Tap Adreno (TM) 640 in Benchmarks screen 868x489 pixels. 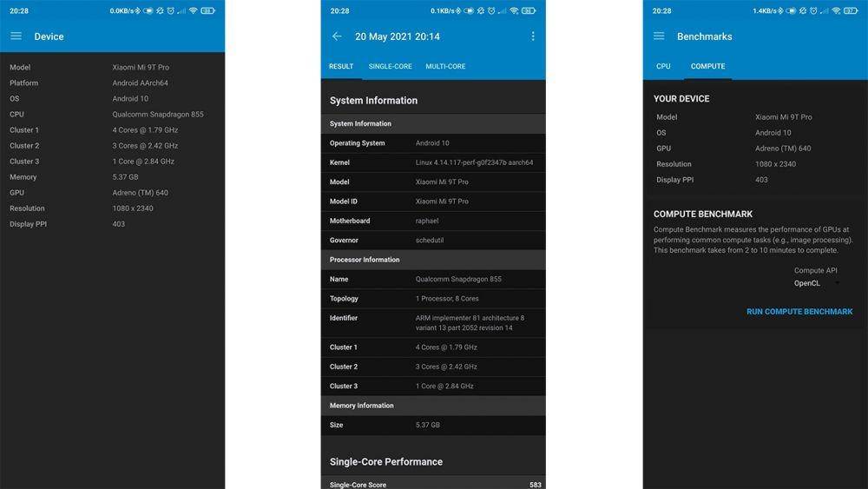point(783,149)
